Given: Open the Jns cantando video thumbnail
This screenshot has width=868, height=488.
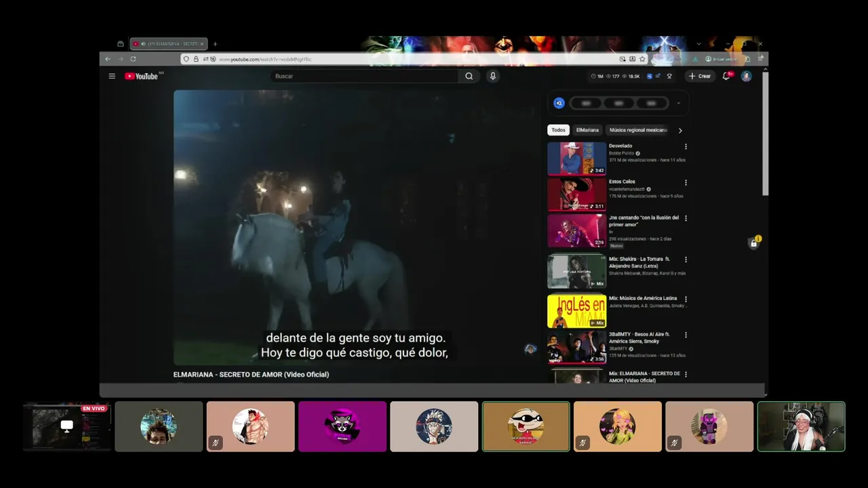Looking at the screenshot, I should coord(577,230).
